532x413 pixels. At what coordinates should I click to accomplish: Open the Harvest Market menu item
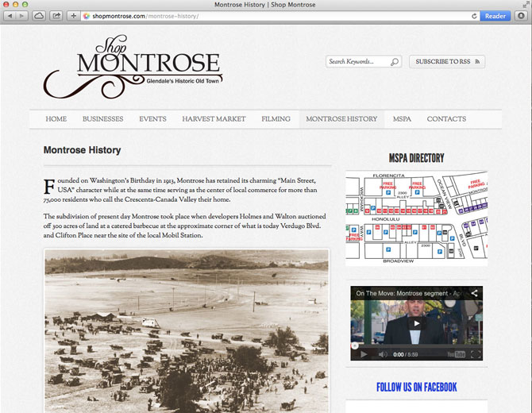click(x=214, y=119)
